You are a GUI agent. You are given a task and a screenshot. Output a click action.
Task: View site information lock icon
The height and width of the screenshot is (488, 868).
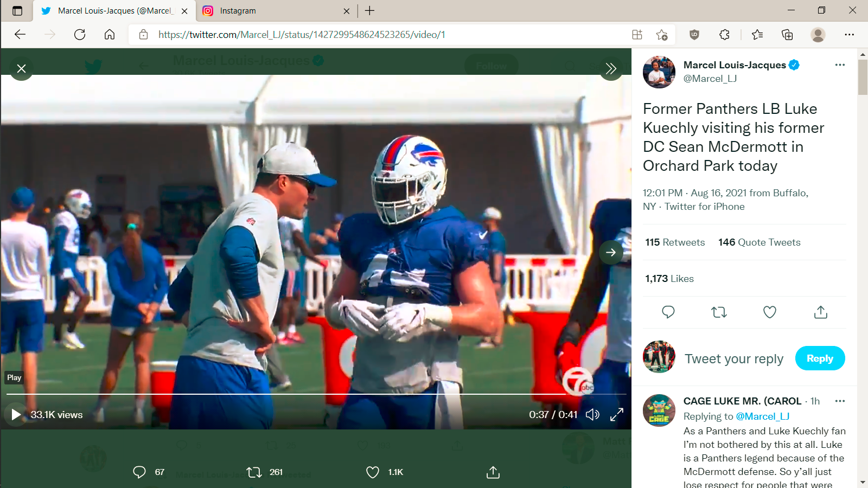144,35
